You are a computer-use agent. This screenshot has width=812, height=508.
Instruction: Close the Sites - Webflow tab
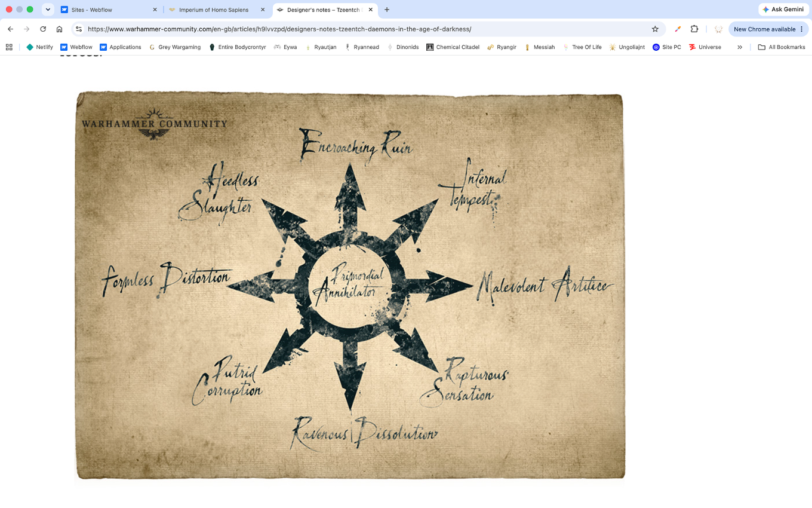(155, 10)
